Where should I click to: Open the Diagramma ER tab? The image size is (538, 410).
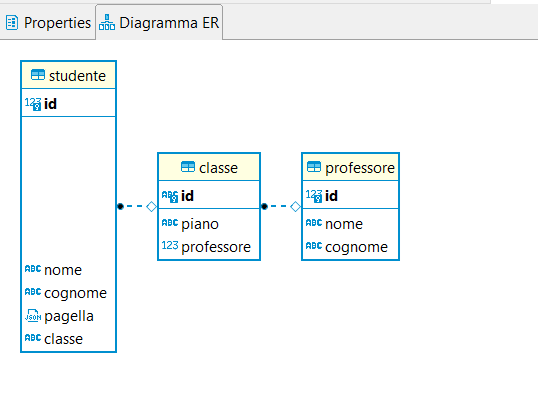point(159,23)
